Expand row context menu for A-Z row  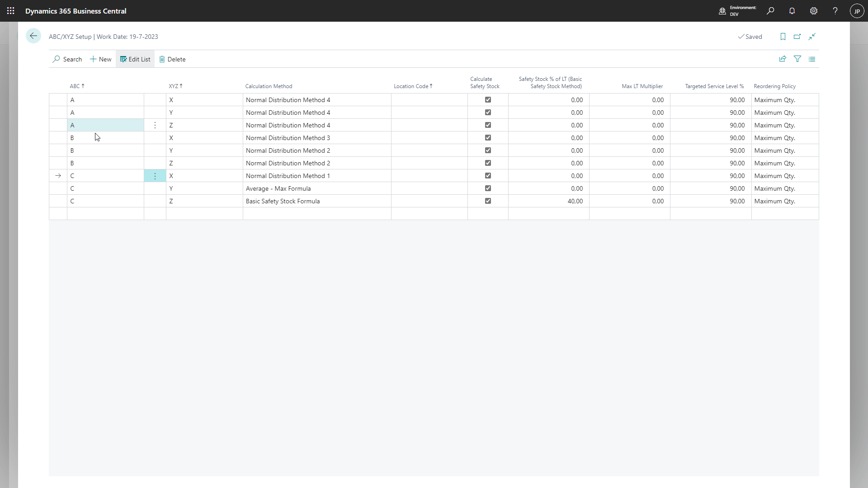pyautogui.click(x=156, y=125)
